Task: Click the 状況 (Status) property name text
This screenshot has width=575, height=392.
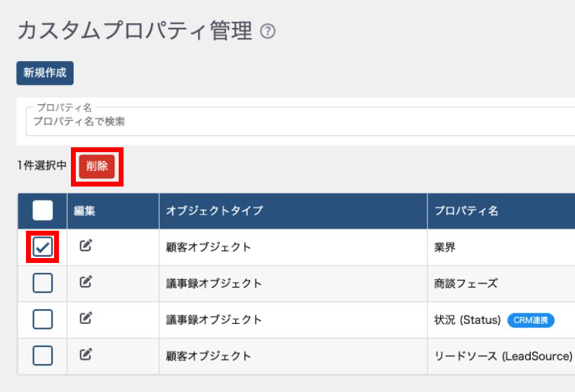Action: tap(468, 320)
